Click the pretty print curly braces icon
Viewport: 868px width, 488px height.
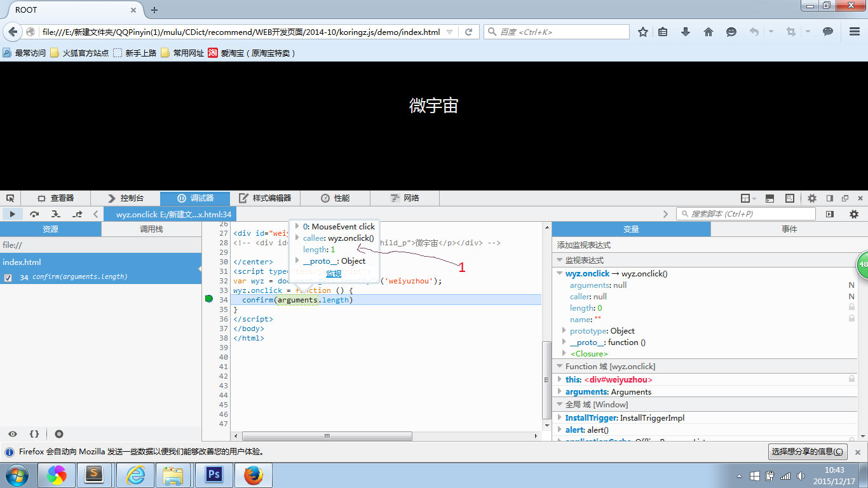[34, 434]
